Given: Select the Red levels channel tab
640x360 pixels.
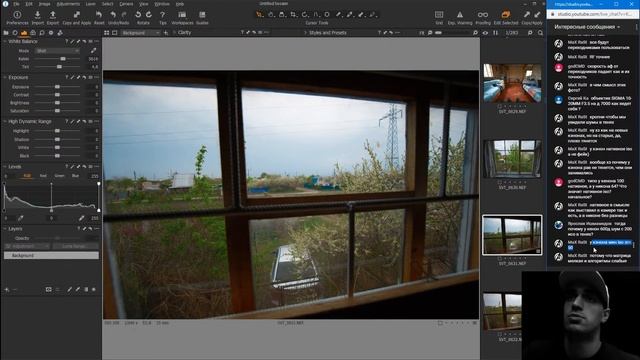Looking at the screenshot, I should (43, 176).
